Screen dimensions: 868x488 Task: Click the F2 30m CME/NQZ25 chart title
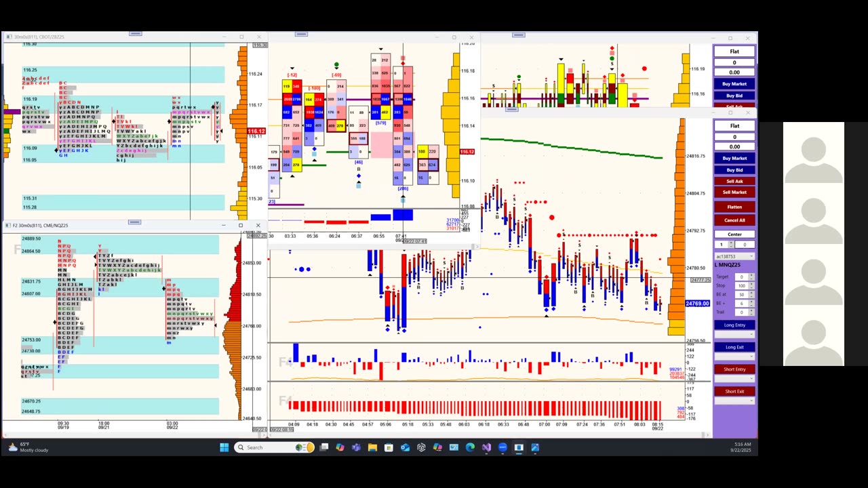41,225
